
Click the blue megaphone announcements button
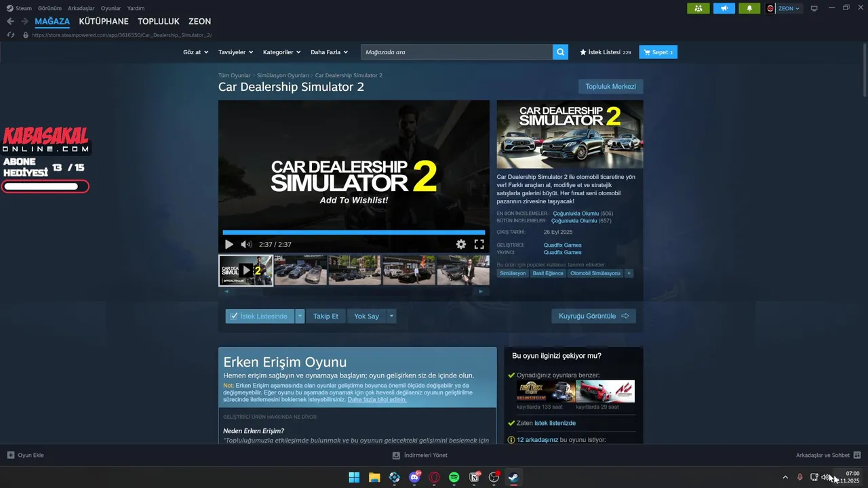[x=724, y=8]
